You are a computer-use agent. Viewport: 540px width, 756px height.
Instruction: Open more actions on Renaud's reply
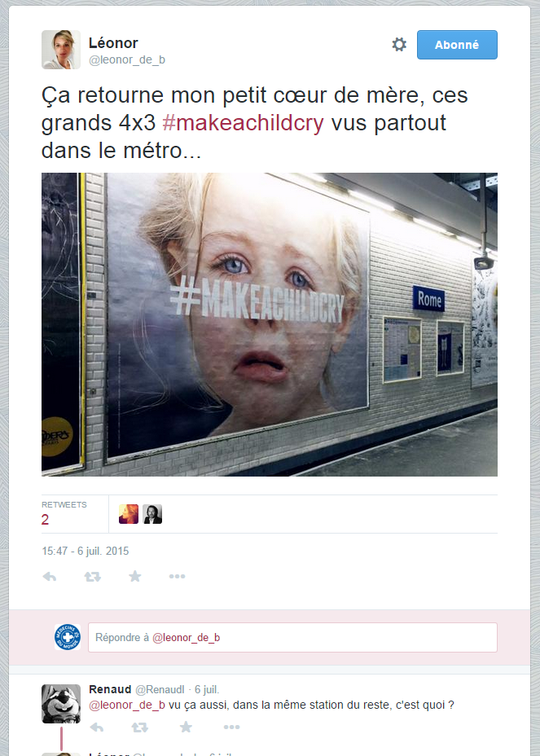coord(231,727)
